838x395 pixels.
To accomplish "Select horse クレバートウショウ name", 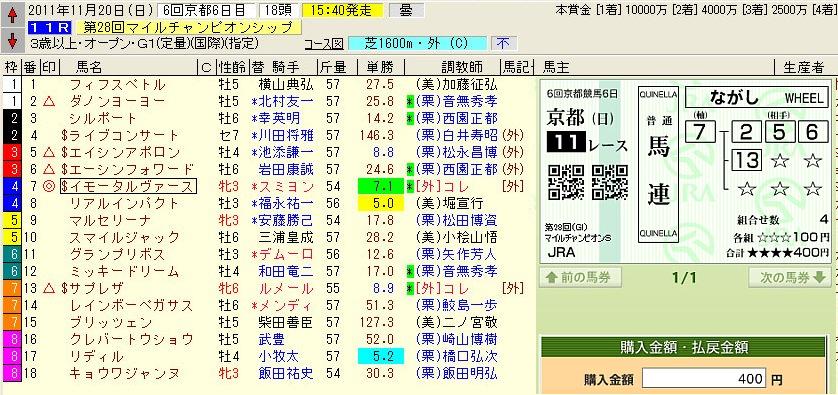I will click(x=131, y=339).
